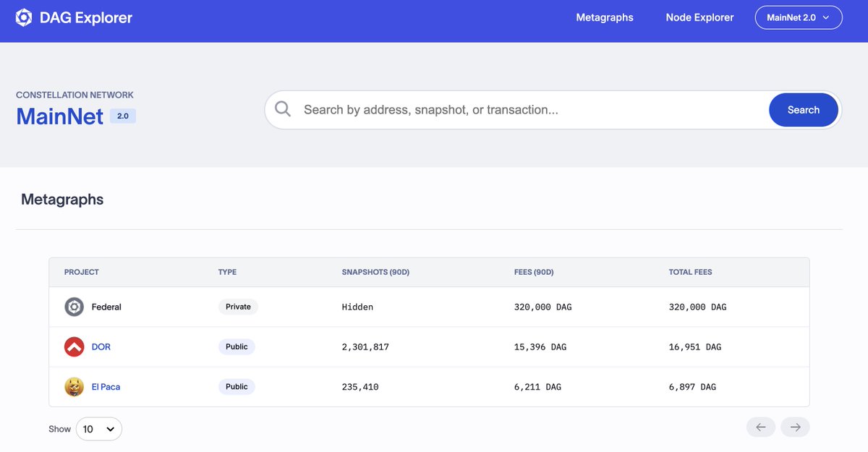Image resolution: width=868 pixels, height=452 pixels.
Task: Click the El Paca llama icon
Action: (74, 386)
